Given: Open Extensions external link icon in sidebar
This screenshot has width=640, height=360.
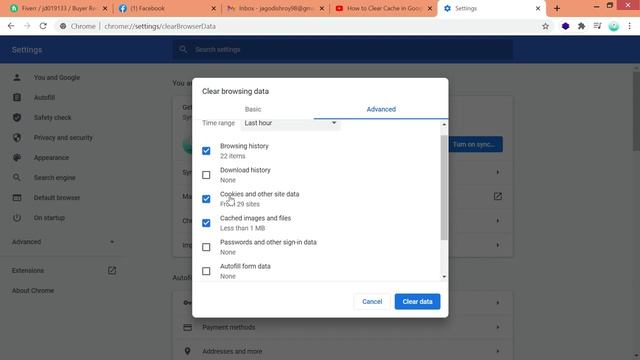Looking at the screenshot, I should tap(112, 270).
